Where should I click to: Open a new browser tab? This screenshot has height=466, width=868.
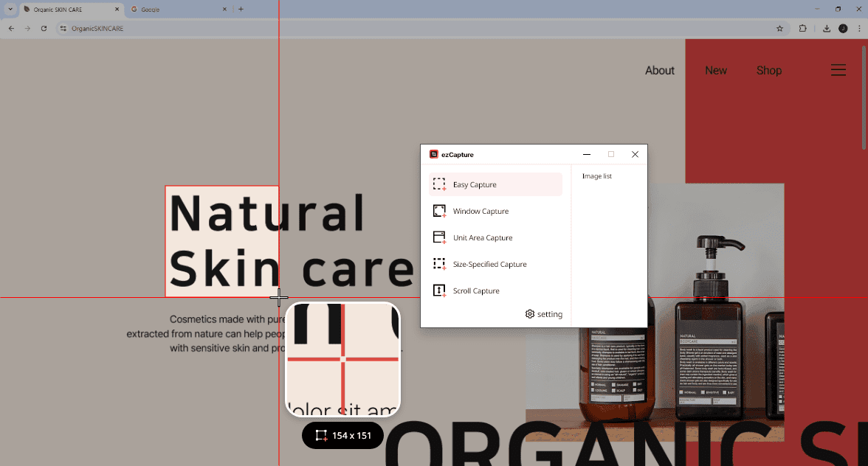pyautogui.click(x=241, y=9)
